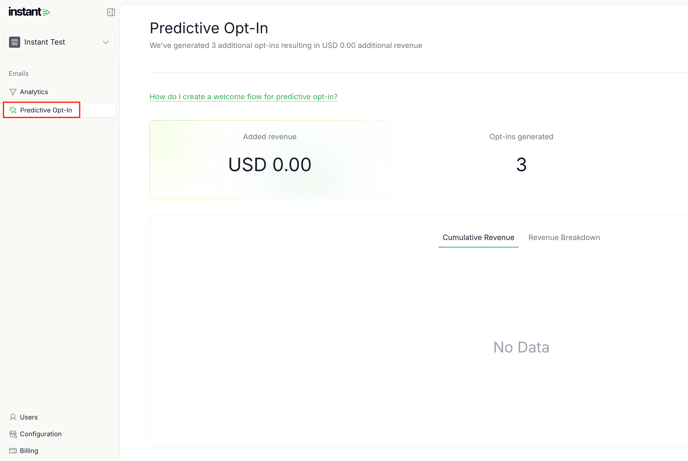The image size is (688, 461).
Task: Open the welcome flow help link
Action: pos(243,97)
